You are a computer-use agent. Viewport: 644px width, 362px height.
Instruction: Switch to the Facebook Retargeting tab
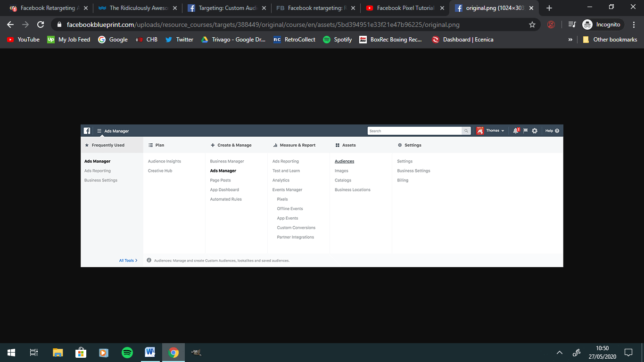tap(49, 8)
